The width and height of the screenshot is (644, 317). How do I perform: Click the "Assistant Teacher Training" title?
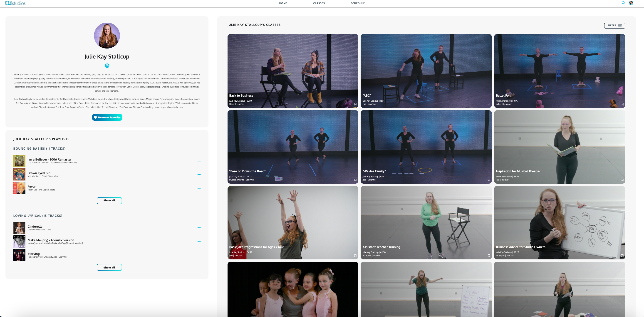[381, 247]
